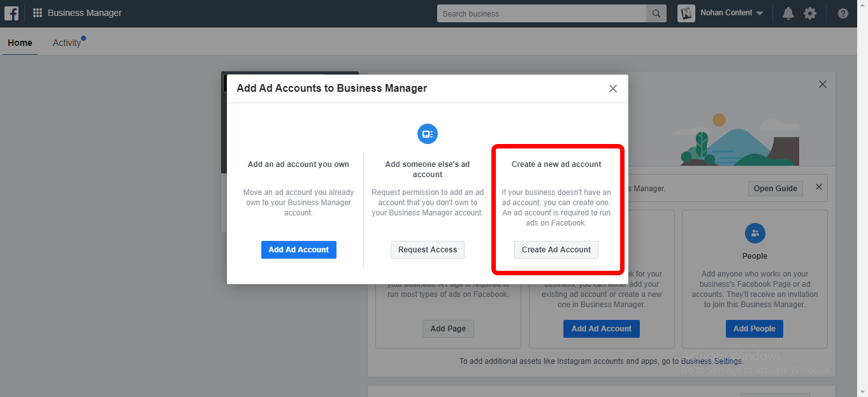
Task: Click the blue ad account icon in the dialog
Action: pos(428,134)
